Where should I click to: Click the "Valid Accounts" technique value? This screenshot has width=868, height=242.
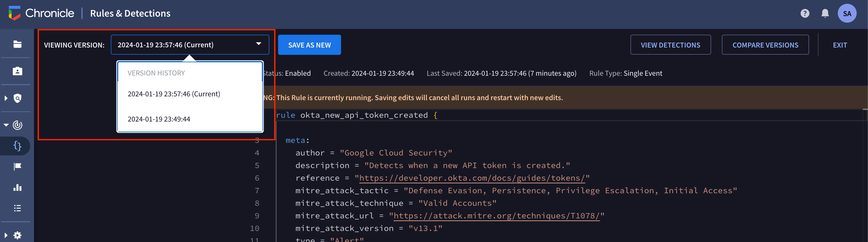pos(457,203)
